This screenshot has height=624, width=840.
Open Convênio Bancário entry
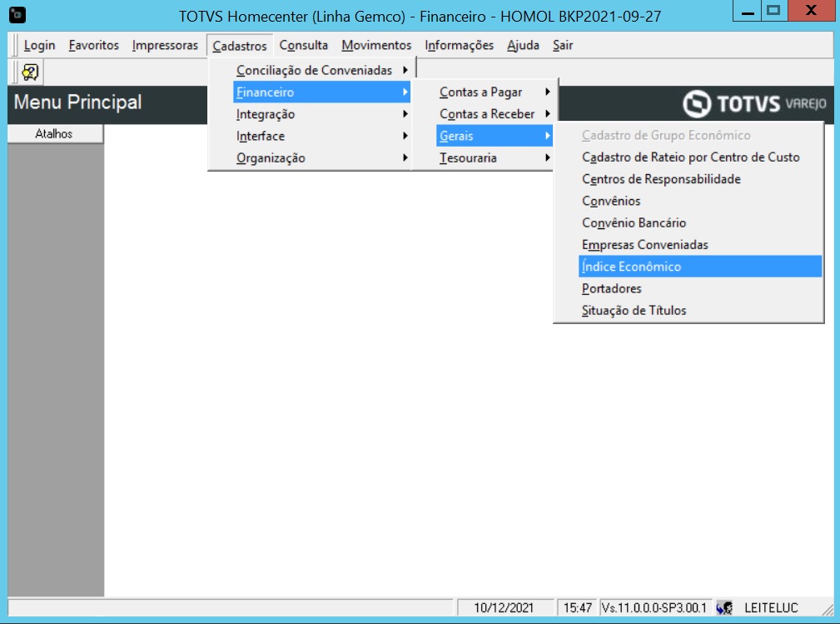[700, 223]
